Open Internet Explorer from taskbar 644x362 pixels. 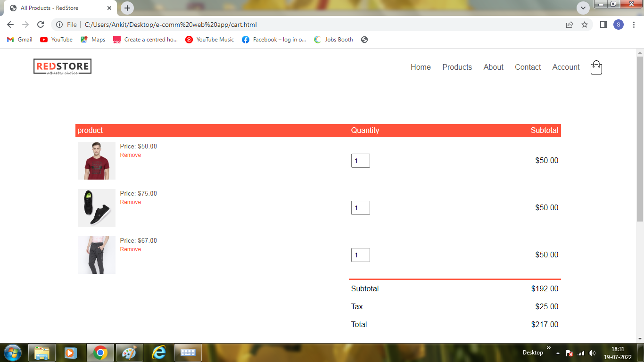tap(159, 353)
